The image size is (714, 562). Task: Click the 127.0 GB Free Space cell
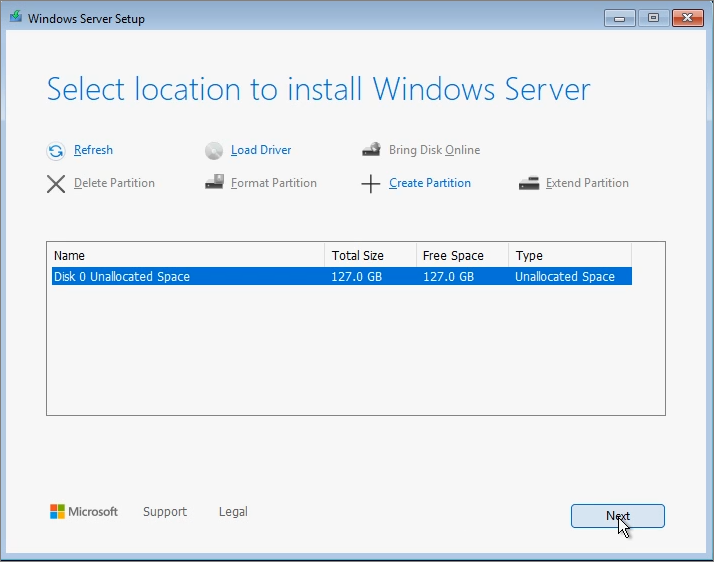point(449,276)
